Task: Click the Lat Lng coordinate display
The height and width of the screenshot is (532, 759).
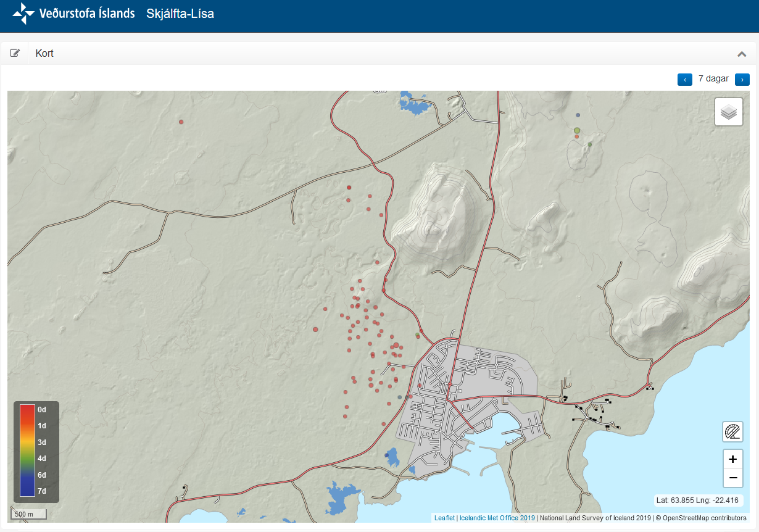Action: [x=697, y=501]
